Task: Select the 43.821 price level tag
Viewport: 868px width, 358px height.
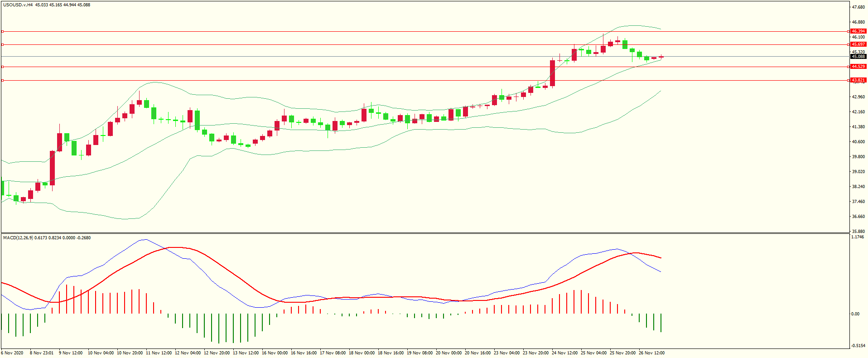Action: (858, 80)
